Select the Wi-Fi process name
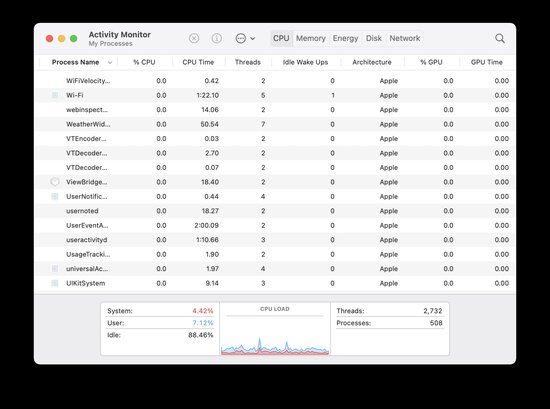This screenshot has height=409, width=550. [75, 95]
